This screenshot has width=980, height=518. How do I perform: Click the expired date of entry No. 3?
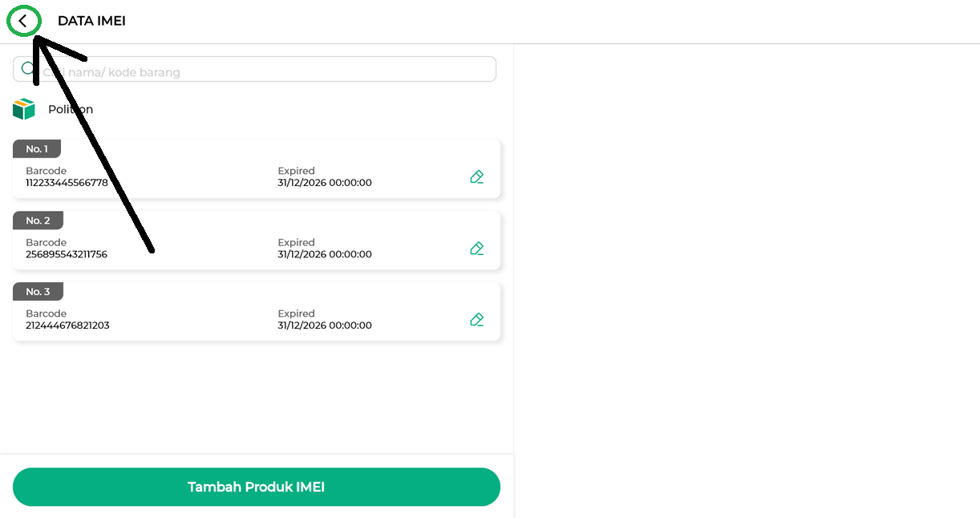[x=325, y=326]
